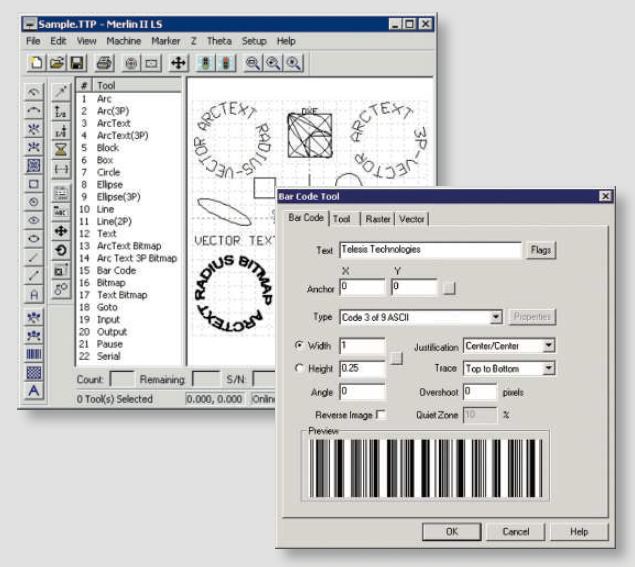Viewport: 635px width, 567px height.
Task: Click the four-arrow move icon in side palette
Action: click(61, 231)
